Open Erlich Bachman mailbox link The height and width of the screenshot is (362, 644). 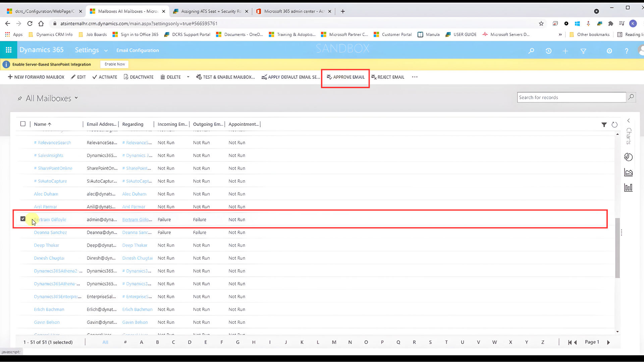tap(49, 309)
